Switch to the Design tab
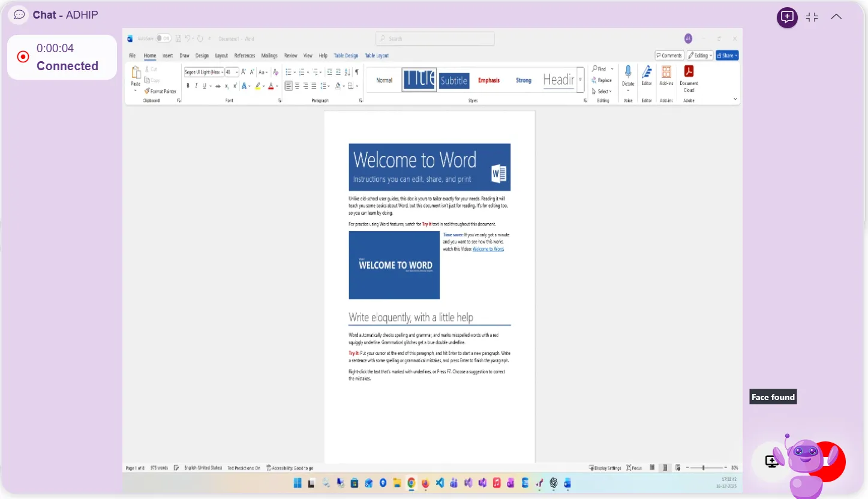Screen dimensions: 868x499 202,56
